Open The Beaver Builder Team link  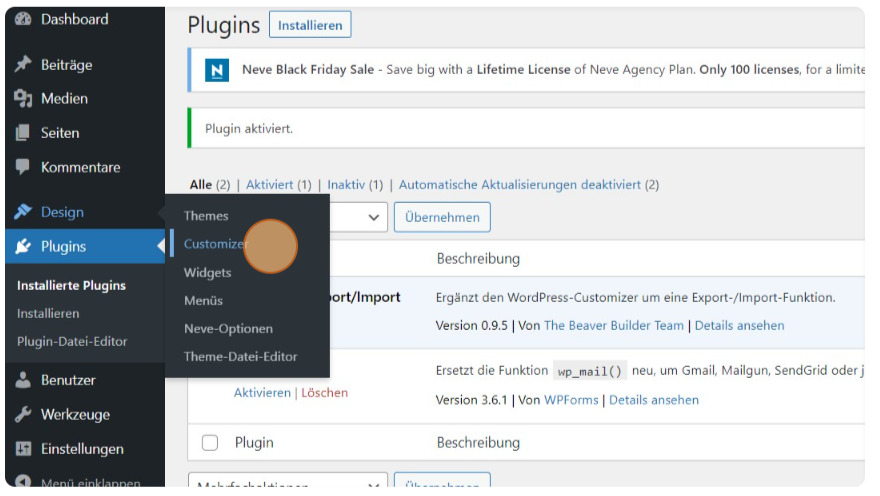tap(614, 325)
